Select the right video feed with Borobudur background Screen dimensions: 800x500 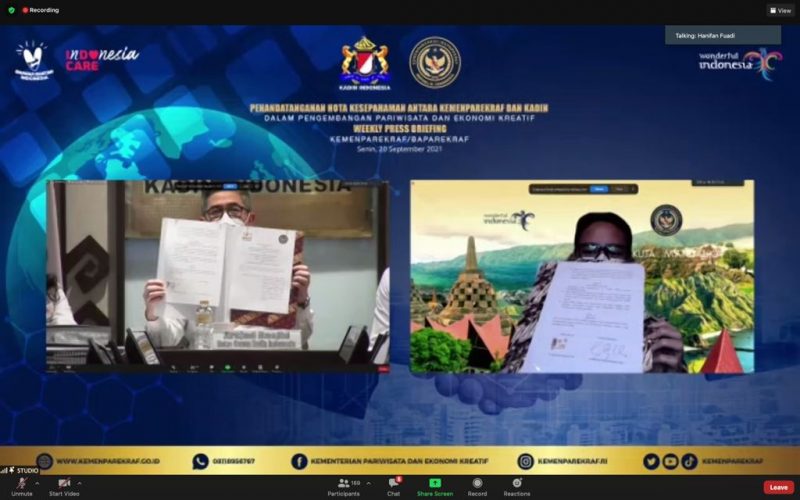pos(581,277)
